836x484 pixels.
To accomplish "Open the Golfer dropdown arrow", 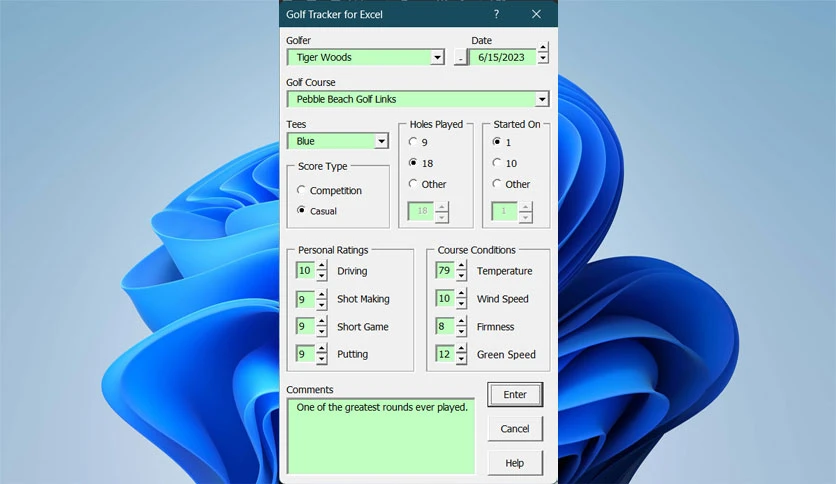I will click(437, 57).
